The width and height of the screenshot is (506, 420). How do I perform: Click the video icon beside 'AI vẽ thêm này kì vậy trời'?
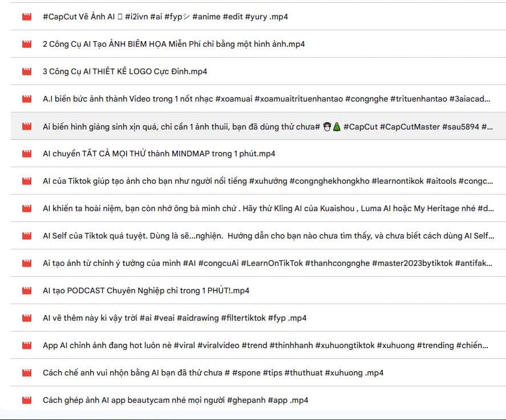pyautogui.click(x=27, y=318)
